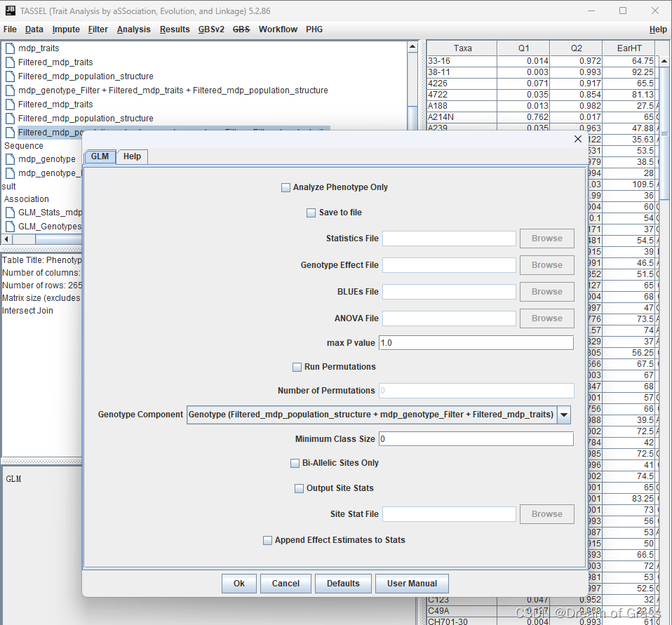Click the table vertical scrollbar up arrow
The image size is (672, 625).
pyautogui.click(x=664, y=61)
